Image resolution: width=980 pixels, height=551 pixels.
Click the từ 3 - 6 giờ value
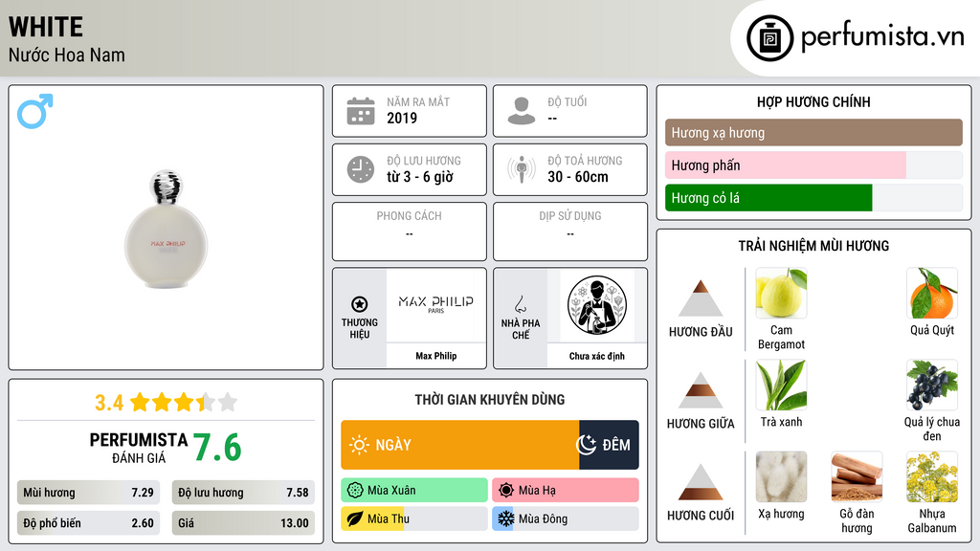[x=420, y=177]
